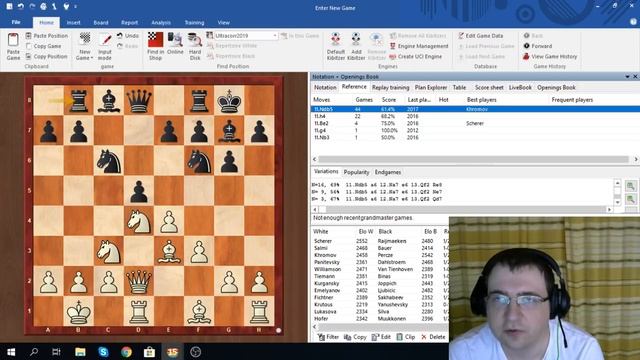Switch to the Insert ribbon tab
Image resolution: width=640 pixels, height=360 pixels.
[x=73, y=22]
